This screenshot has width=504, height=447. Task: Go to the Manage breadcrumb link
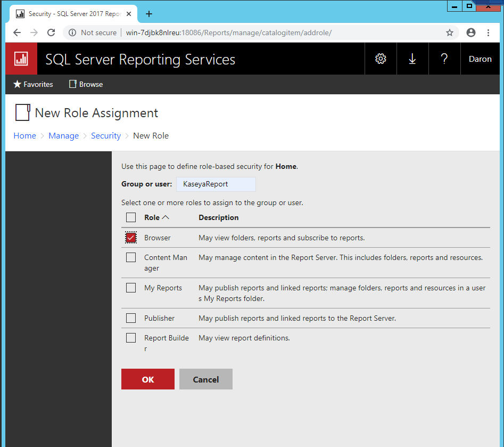click(x=64, y=136)
